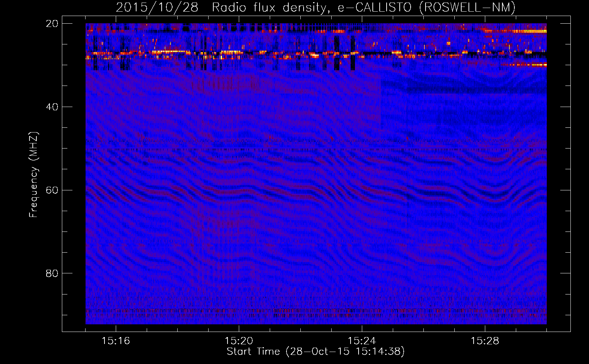This screenshot has width=589, height=364.
Task: Click the y-axis tick label '40'
Action: pyautogui.click(x=52, y=107)
